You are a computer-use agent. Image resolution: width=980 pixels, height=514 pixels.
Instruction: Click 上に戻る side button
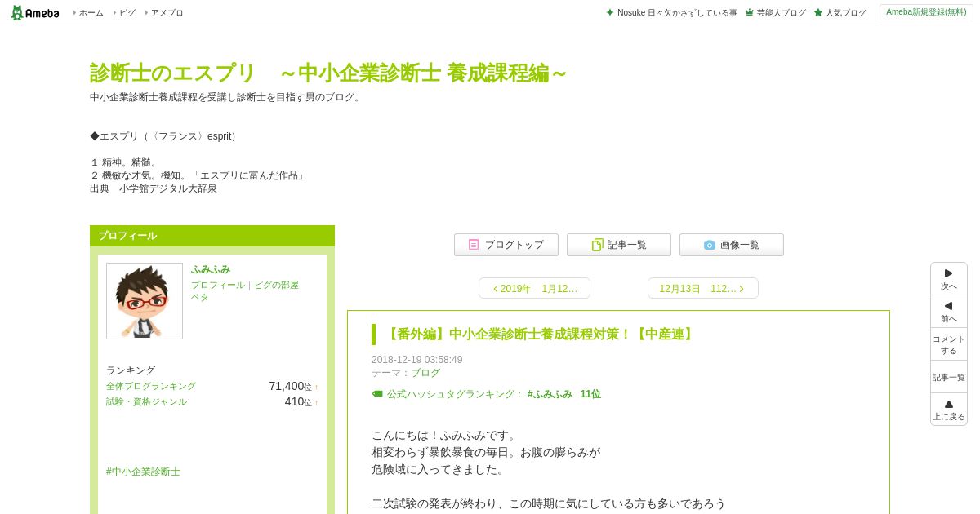pos(949,410)
